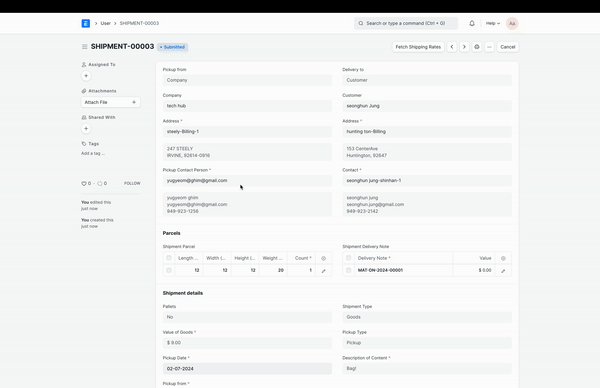Image resolution: width=600 pixels, height=388 pixels.
Task: Click the Company field tech hub
Action: pyautogui.click(x=247, y=106)
